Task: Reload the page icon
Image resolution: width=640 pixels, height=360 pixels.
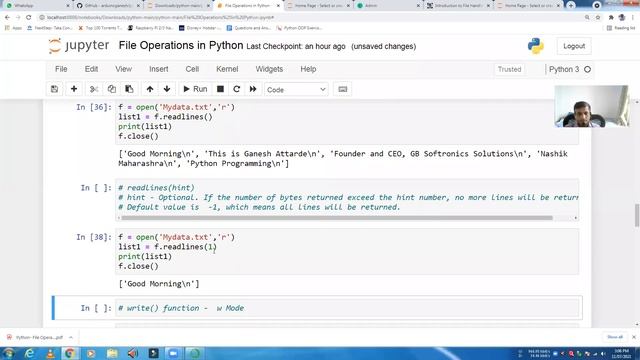Action: point(29,18)
